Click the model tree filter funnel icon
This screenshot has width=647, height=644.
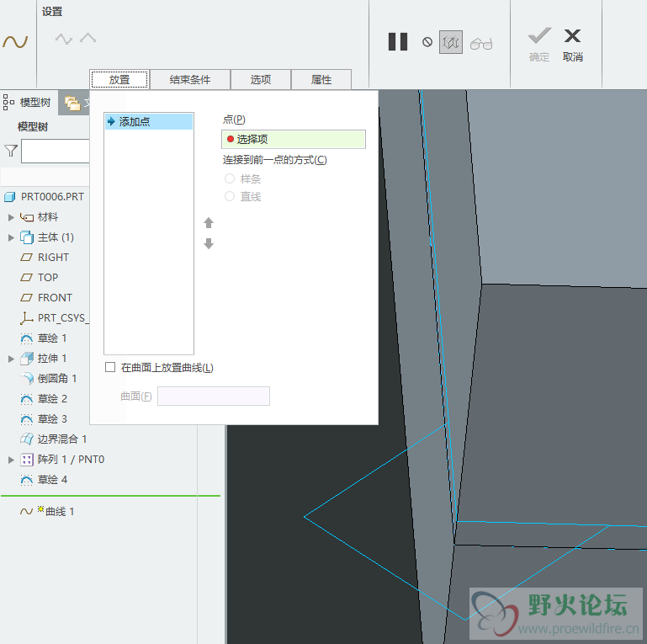[x=10, y=151]
